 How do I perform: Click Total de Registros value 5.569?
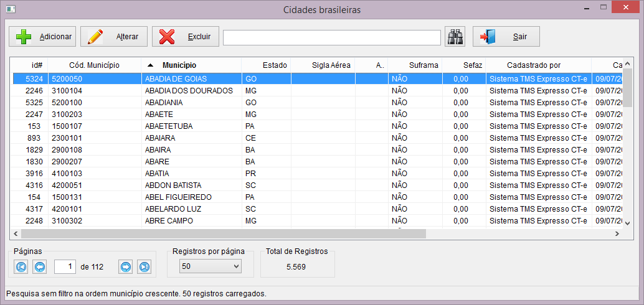click(x=296, y=267)
